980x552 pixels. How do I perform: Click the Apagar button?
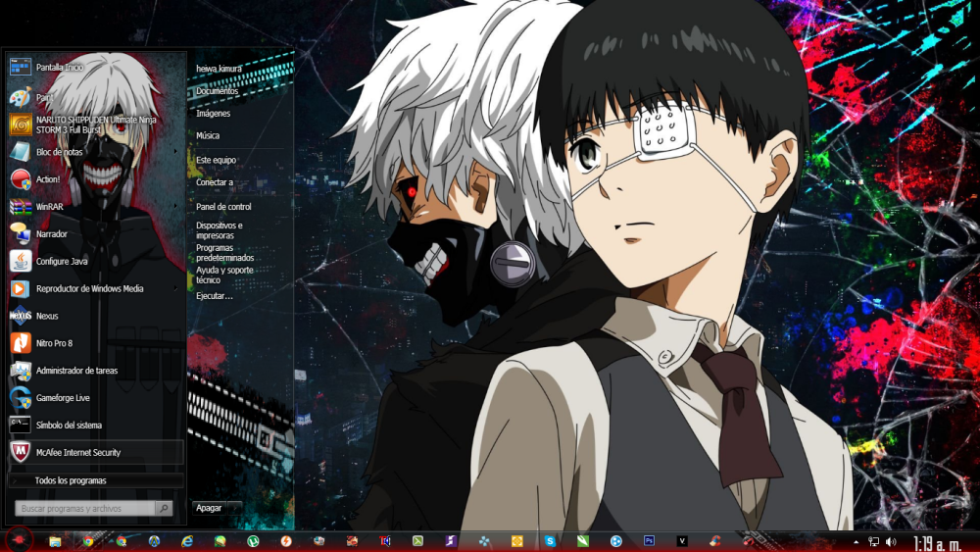point(210,508)
